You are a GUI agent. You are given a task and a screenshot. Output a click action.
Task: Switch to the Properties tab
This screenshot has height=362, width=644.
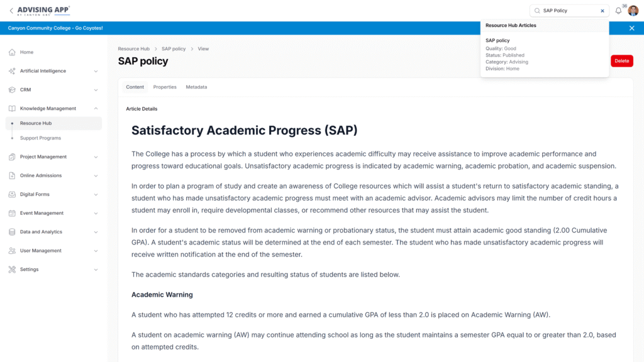[x=165, y=87]
